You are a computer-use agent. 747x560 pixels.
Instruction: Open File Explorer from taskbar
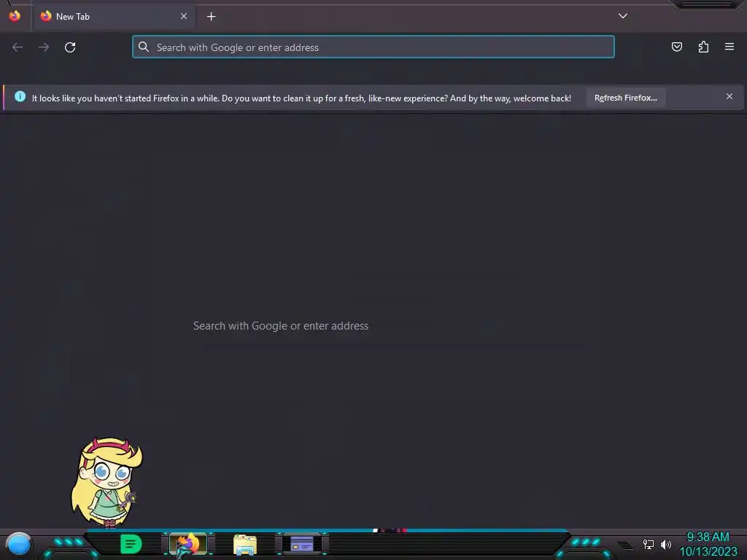pos(245,545)
